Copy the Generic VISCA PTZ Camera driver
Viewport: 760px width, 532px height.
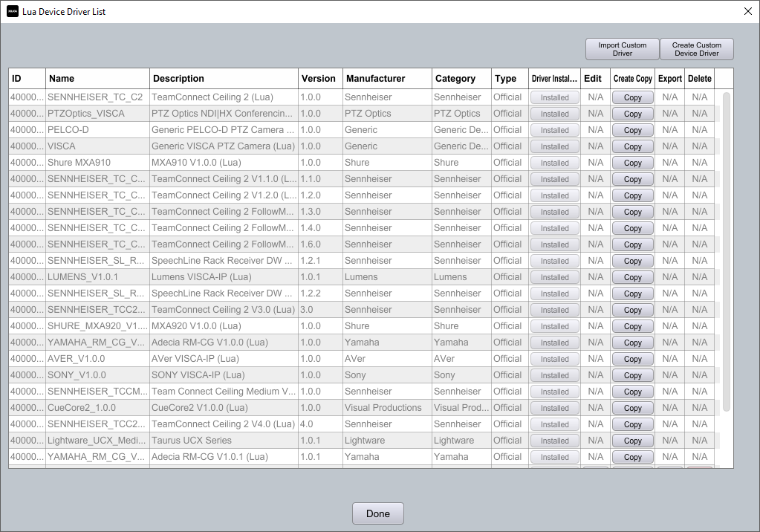(x=632, y=146)
